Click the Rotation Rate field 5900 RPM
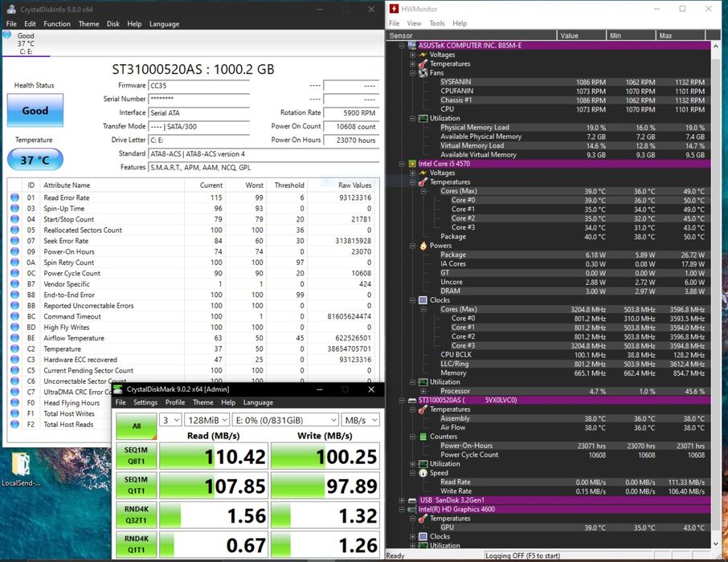Screen dimensions: 728x562 tap(351, 112)
